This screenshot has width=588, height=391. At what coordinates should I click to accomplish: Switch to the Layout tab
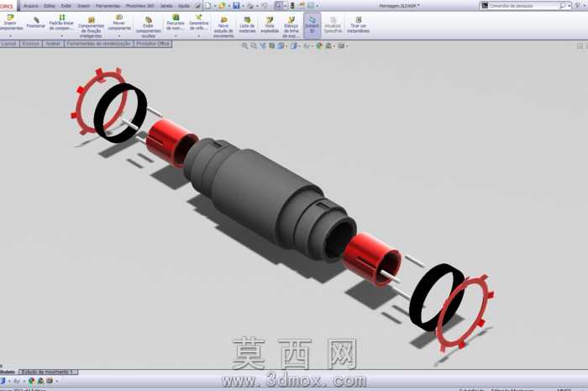tap(8, 44)
